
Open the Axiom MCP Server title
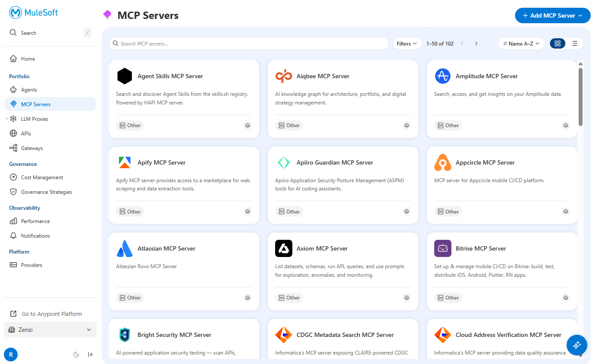[322, 248]
